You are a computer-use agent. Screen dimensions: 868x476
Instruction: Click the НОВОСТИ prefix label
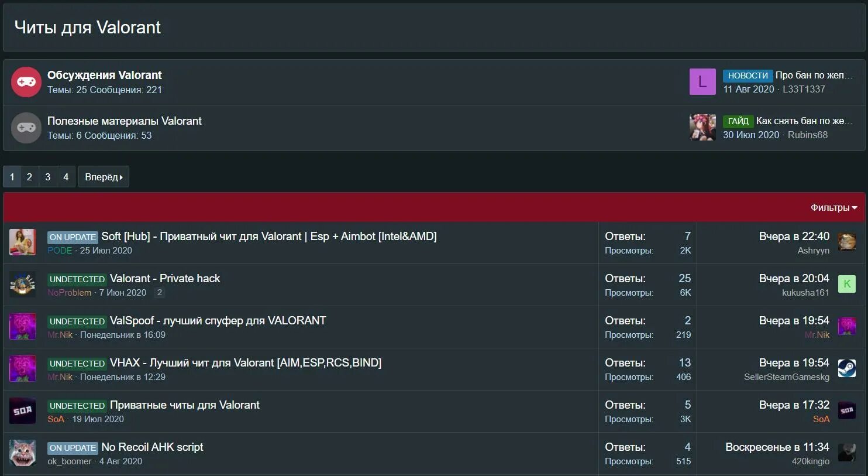pyautogui.click(x=748, y=76)
